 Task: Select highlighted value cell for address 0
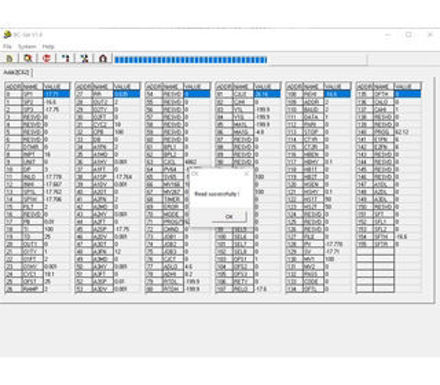[57, 94]
